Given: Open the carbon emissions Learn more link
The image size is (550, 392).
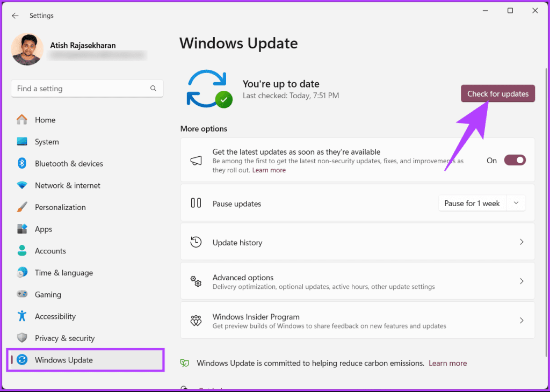Looking at the screenshot, I should (x=447, y=363).
